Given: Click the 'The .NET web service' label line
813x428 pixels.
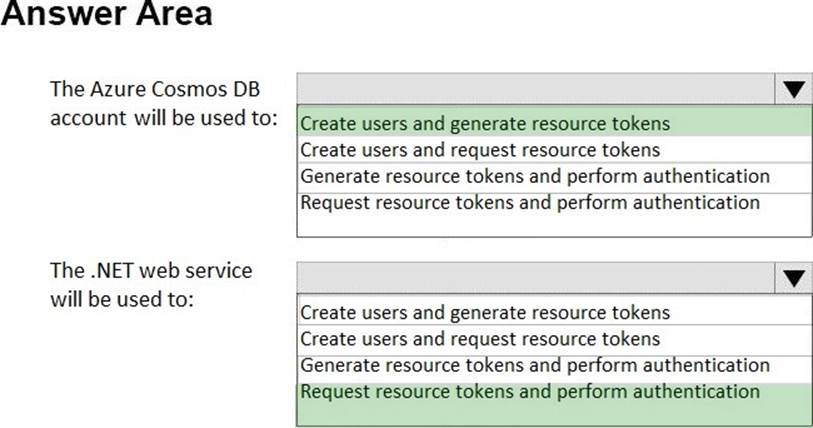Looking at the screenshot, I should [x=151, y=271].
